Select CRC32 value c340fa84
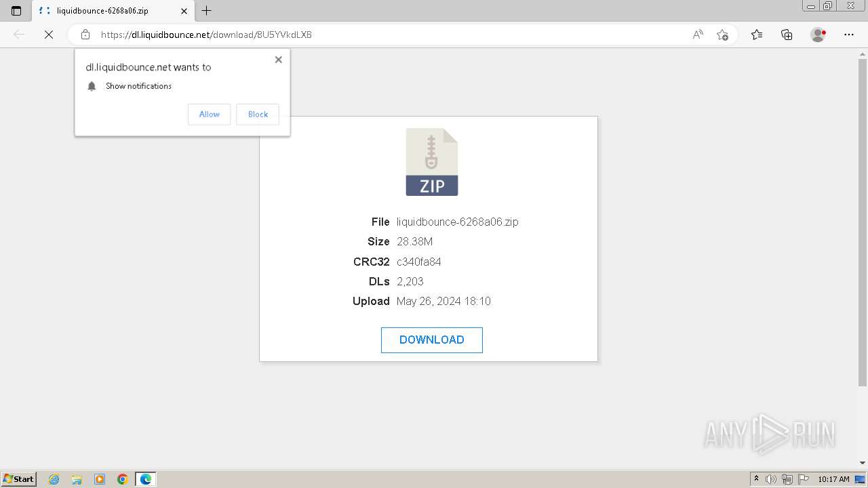This screenshot has height=488, width=868. click(419, 262)
